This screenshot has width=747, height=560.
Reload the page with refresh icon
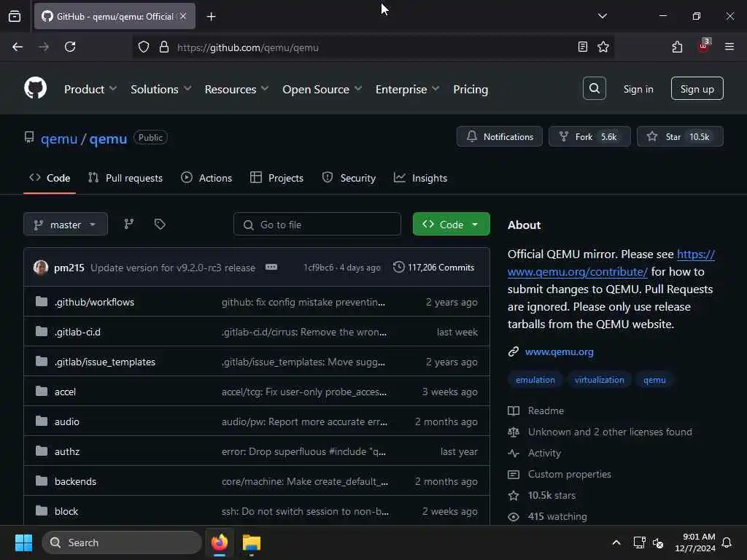70,47
